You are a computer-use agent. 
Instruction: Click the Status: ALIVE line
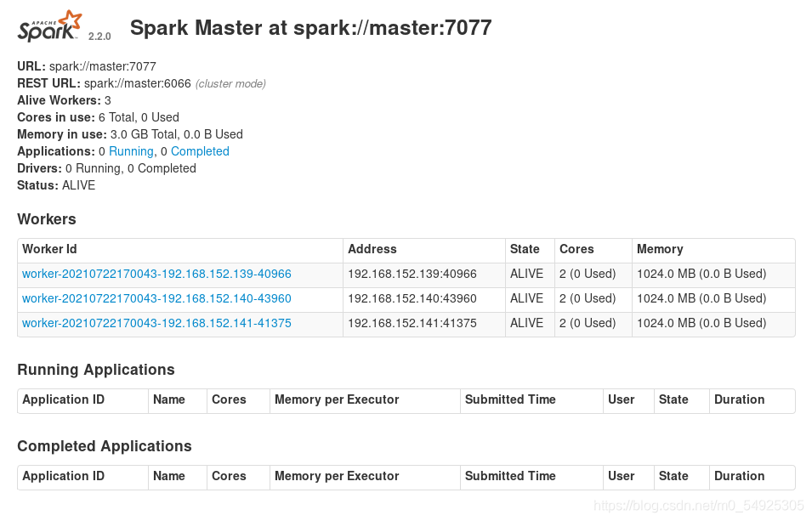pos(56,185)
